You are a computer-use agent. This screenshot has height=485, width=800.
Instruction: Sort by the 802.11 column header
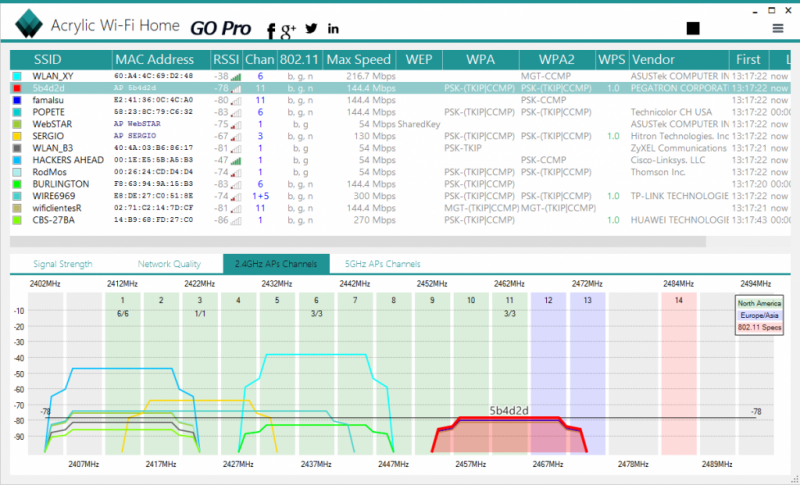299,60
